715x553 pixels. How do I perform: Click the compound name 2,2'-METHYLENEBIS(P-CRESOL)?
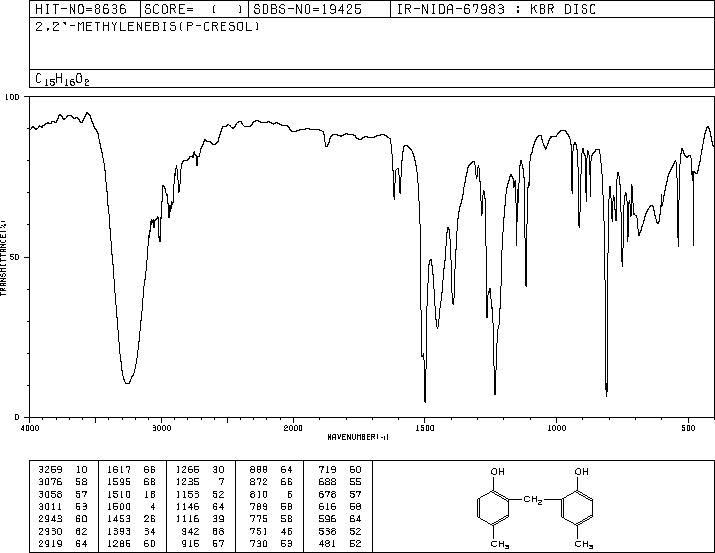click(147, 26)
